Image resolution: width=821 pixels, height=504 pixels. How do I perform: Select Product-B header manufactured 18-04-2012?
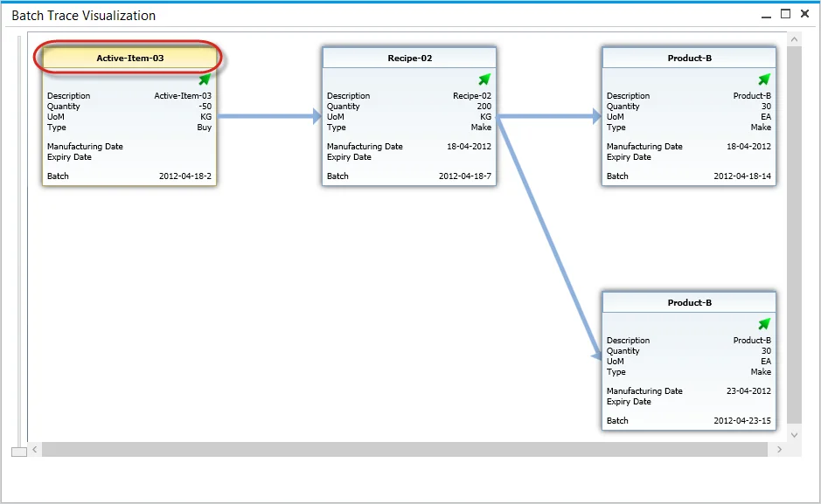click(x=689, y=58)
